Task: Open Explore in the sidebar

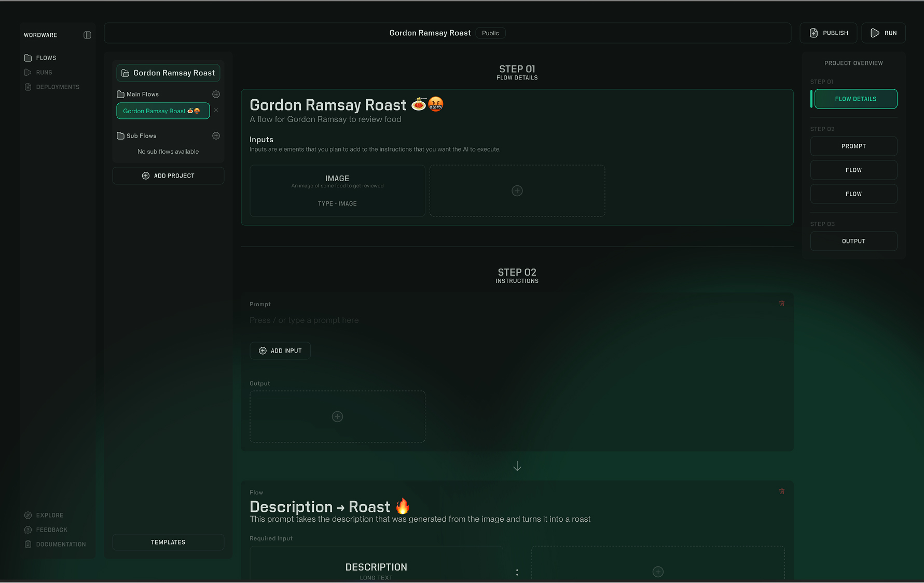Action: (44, 515)
